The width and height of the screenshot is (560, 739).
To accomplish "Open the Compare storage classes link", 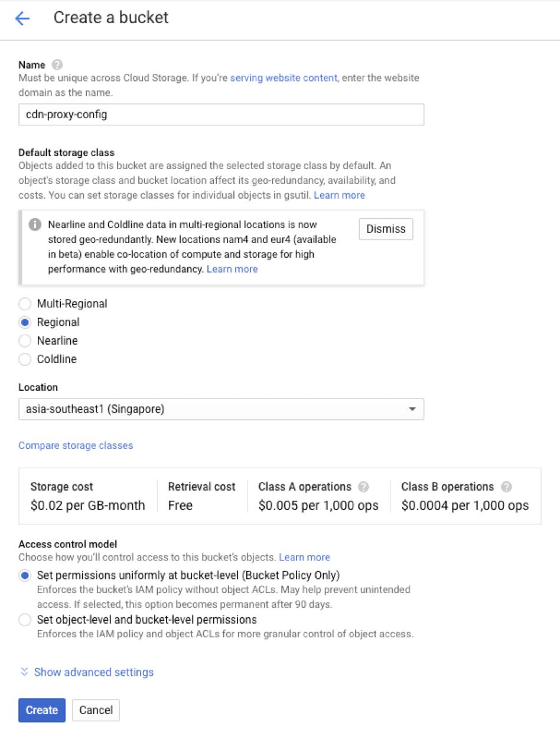I will click(x=76, y=445).
